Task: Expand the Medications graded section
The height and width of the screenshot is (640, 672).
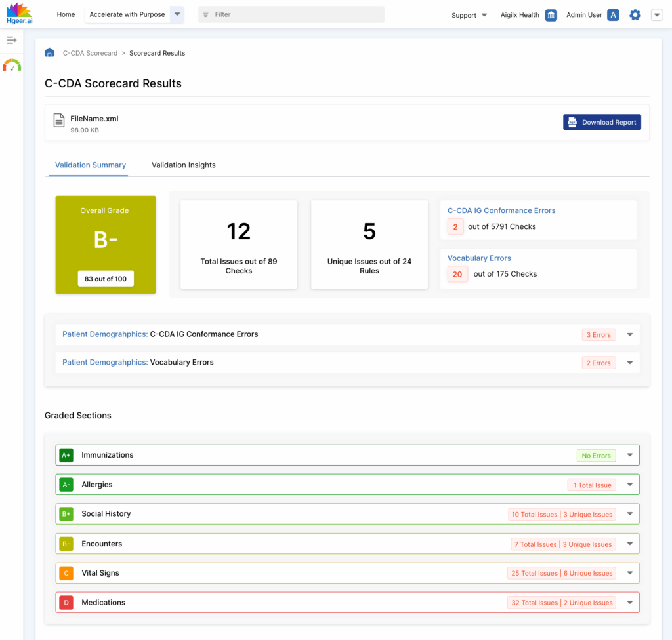Action: point(629,602)
